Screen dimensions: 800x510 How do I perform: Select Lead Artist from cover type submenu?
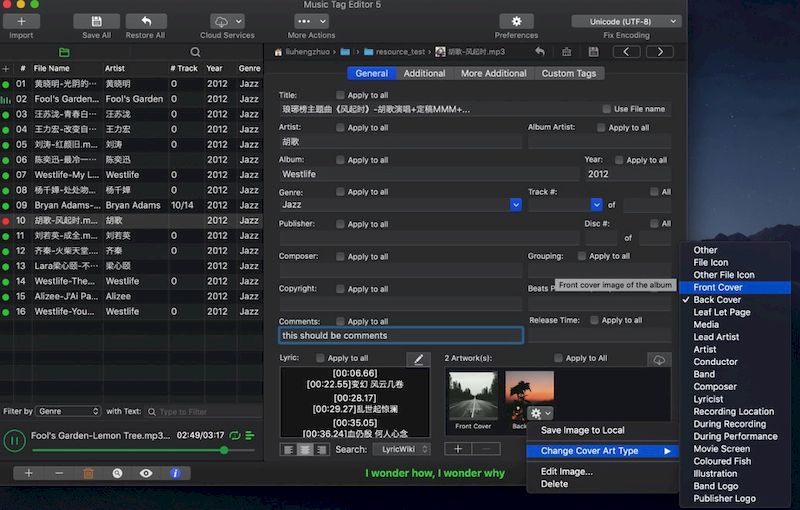(716, 337)
